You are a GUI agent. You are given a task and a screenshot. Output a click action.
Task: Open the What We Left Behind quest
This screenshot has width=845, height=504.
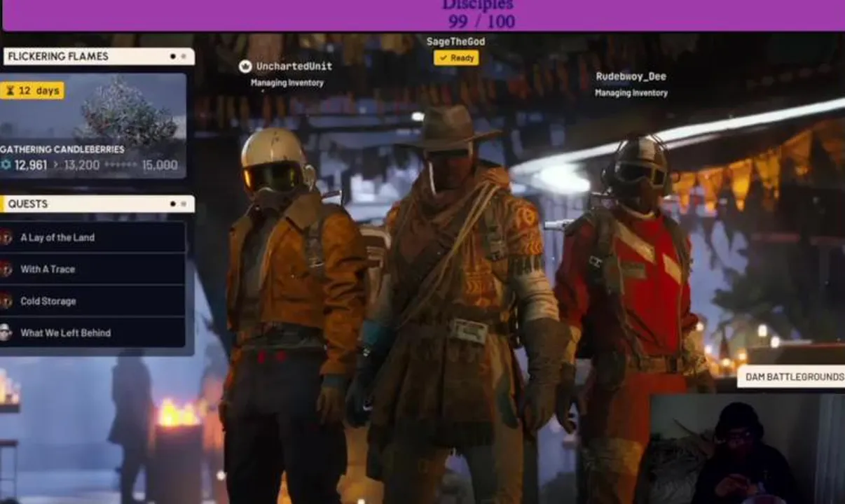[92, 332]
